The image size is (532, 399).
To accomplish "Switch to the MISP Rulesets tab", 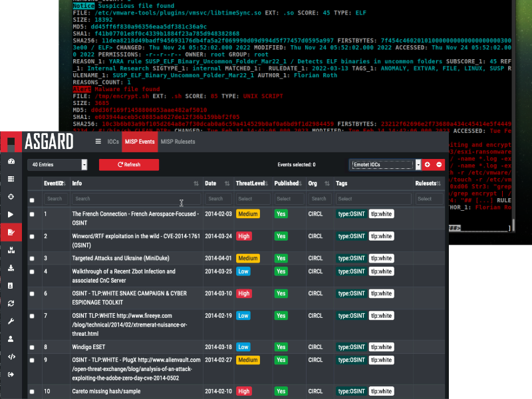I will point(180,142).
